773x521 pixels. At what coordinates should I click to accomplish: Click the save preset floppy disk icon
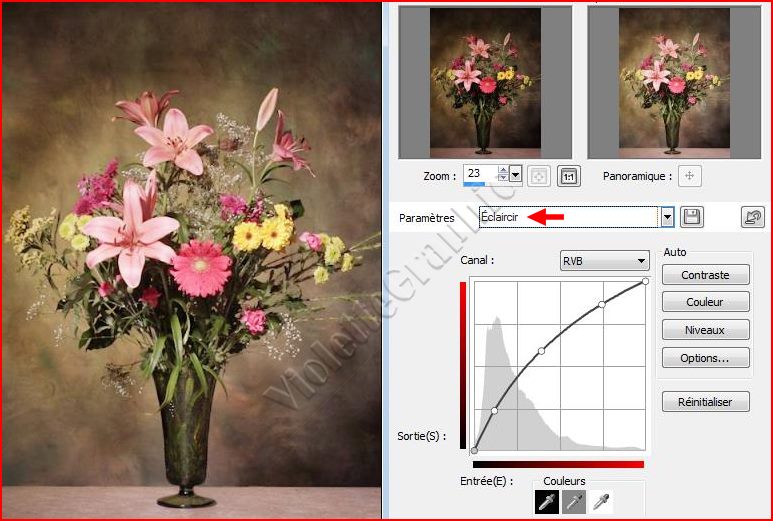[692, 217]
